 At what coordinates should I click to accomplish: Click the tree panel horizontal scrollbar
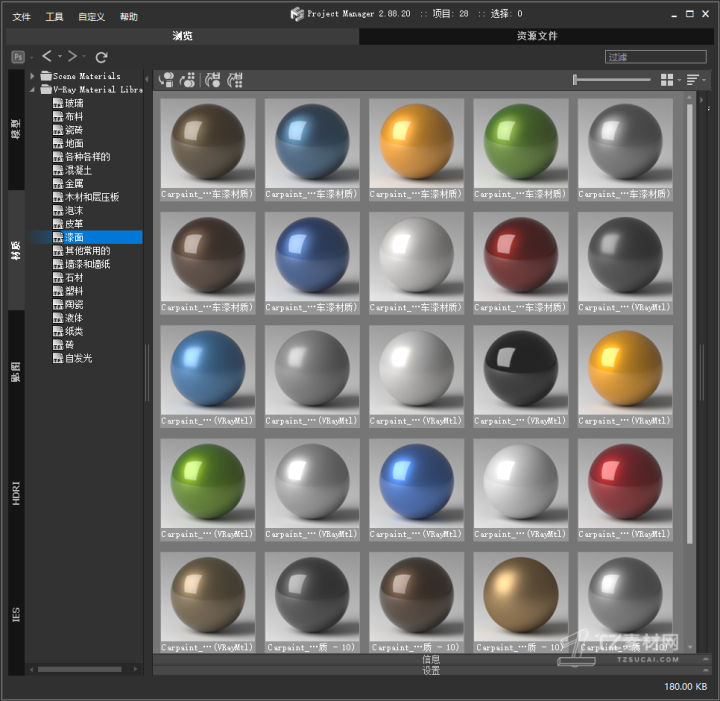point(79,669)
